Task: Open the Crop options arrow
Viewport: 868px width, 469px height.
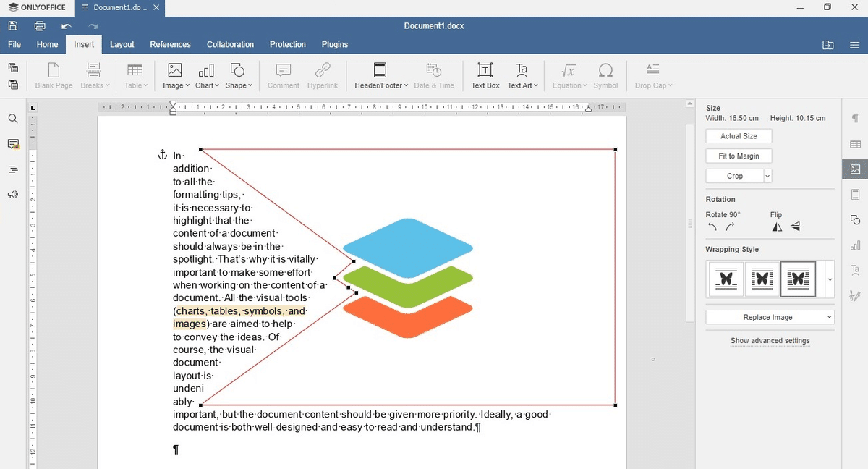Action: 767,176
